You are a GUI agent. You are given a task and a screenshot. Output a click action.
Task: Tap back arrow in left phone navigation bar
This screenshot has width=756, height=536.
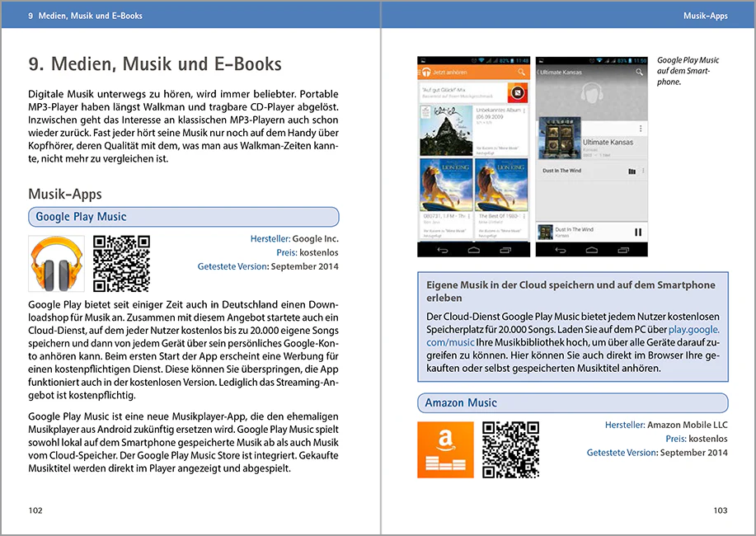click(x=442, y=250)
